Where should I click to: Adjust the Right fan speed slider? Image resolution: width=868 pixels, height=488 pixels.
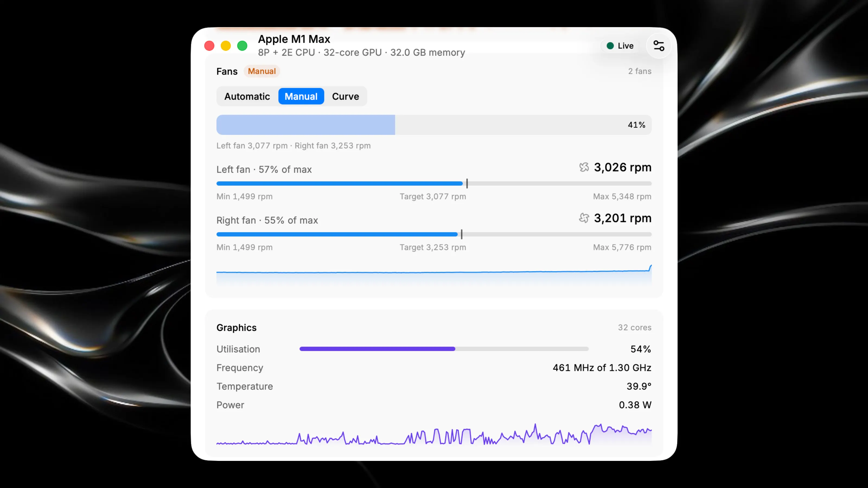434,235
